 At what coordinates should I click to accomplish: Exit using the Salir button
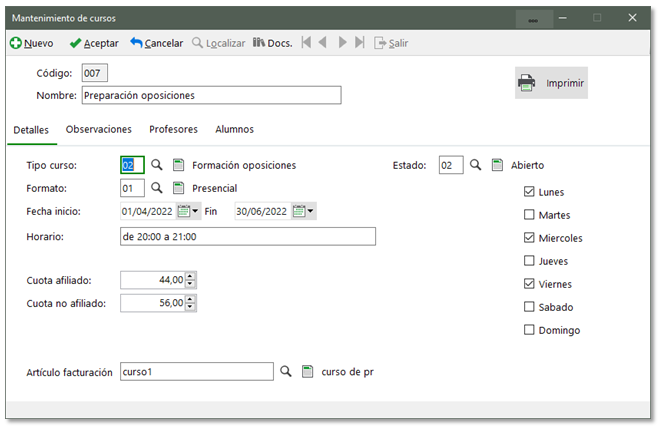click(x=391, y=43)
